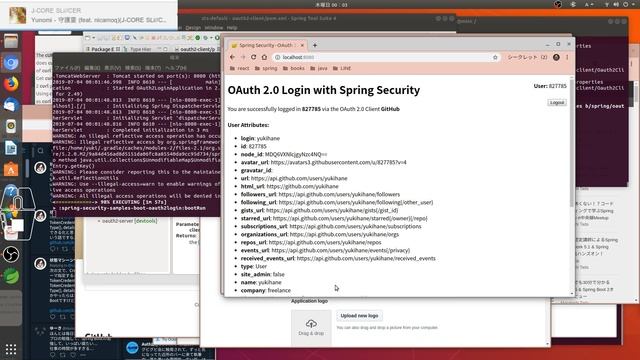Open Files from the Ubuntu dock
The image size is (640, 360).
click(11, 41)
